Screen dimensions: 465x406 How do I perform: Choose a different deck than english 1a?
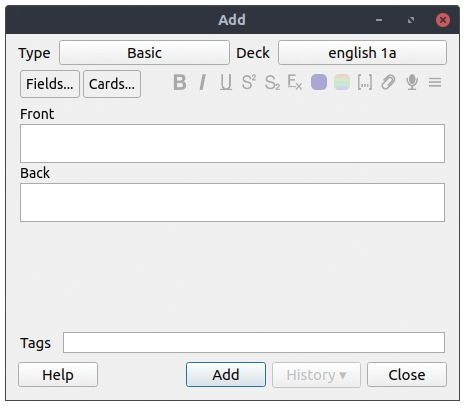coord(362,53)
